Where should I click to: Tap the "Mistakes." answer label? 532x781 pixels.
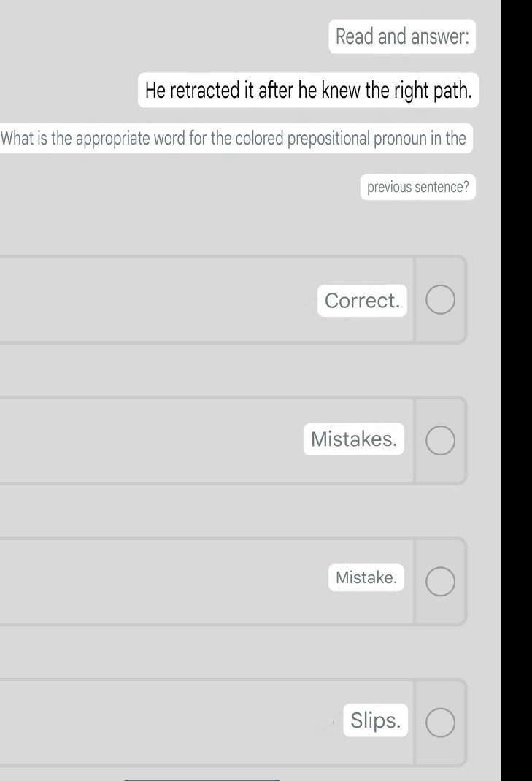[354, 439]
